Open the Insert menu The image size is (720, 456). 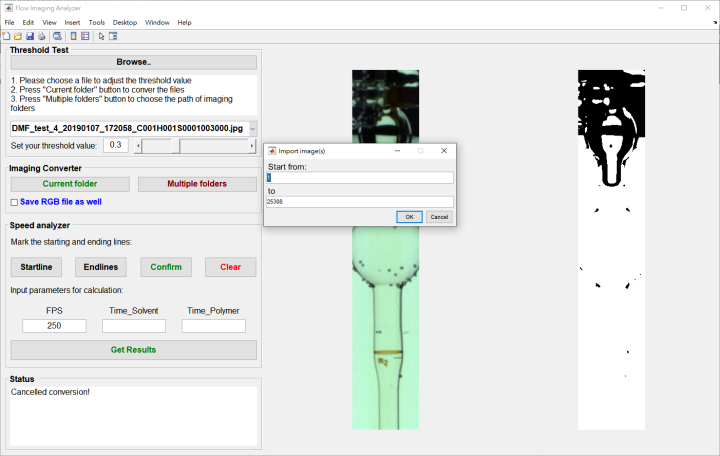click(72, 22)
